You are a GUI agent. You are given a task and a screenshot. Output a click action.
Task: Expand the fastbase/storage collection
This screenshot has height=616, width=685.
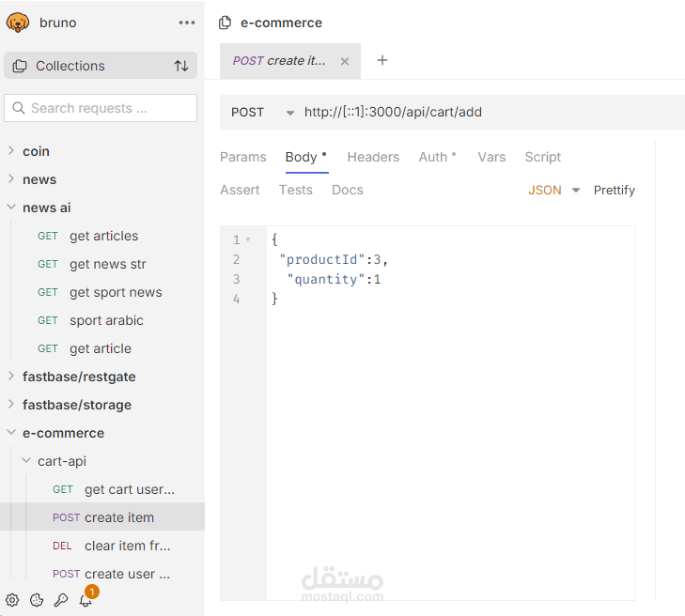(x=11, y=405)
